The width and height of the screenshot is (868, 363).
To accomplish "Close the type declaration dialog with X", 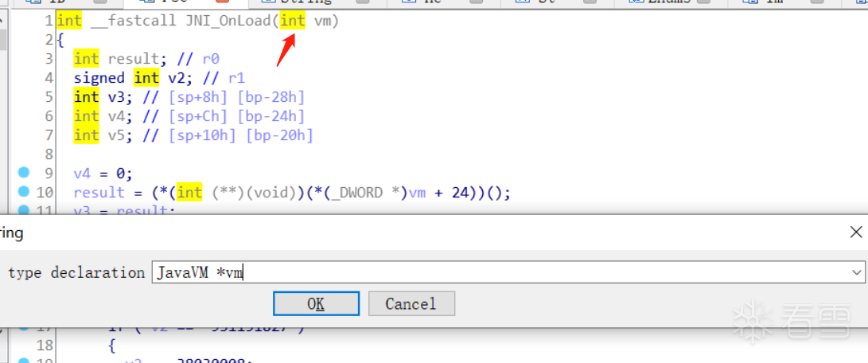I will point(856,232).
